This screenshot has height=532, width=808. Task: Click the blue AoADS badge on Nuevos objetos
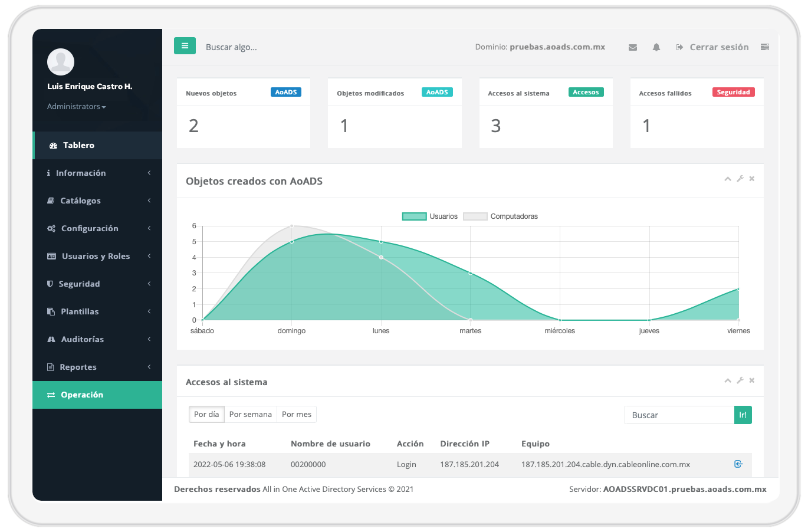click(286, 92)
